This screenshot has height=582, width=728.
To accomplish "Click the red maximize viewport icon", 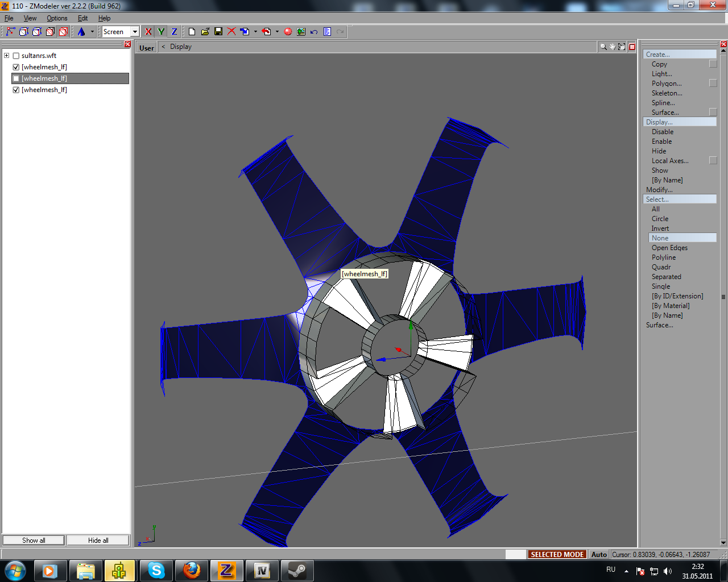I will pos(632,47).
